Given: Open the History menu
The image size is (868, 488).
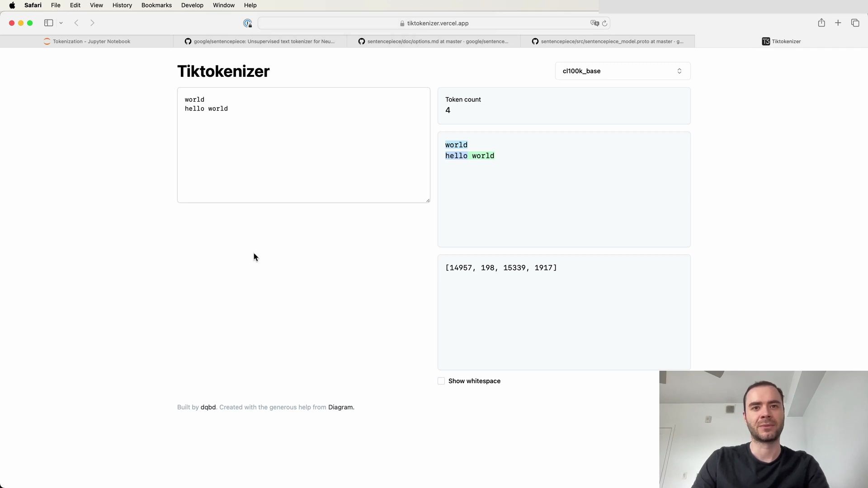Looking at the screenshot, I should (122, 5).
